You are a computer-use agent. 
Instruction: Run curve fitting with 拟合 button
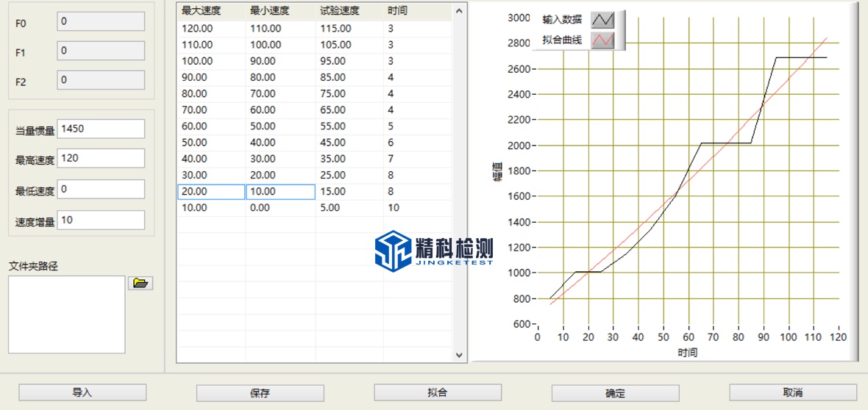pyautogui.click(x=438, y=392)
